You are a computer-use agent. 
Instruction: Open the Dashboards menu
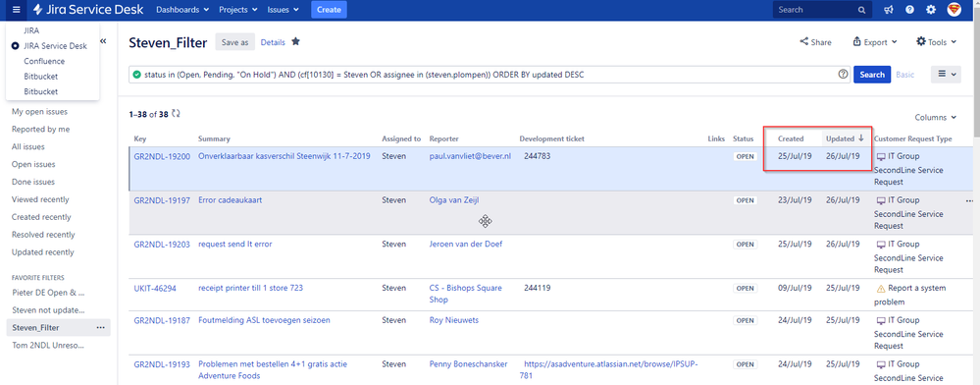182,10
